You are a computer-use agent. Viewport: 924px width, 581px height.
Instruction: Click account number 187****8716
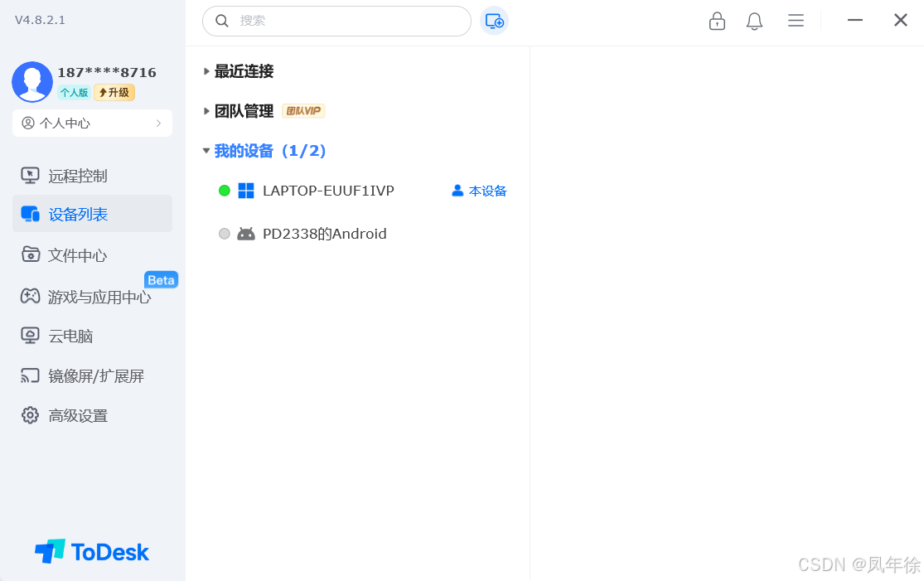[107, 72]
